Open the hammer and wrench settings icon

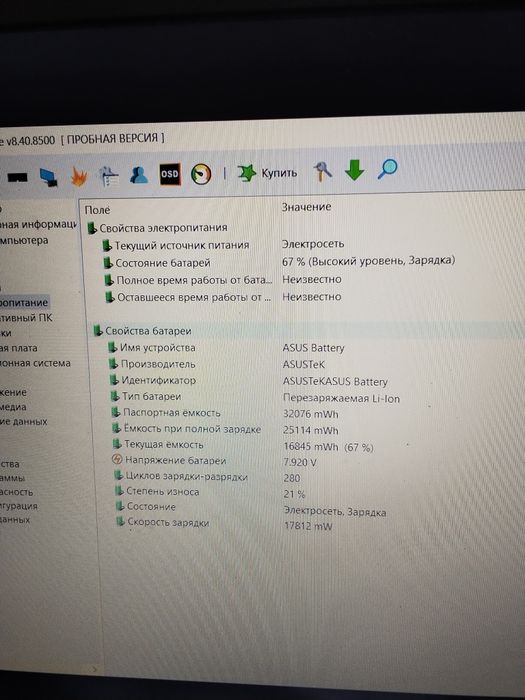tap(322, 171)
